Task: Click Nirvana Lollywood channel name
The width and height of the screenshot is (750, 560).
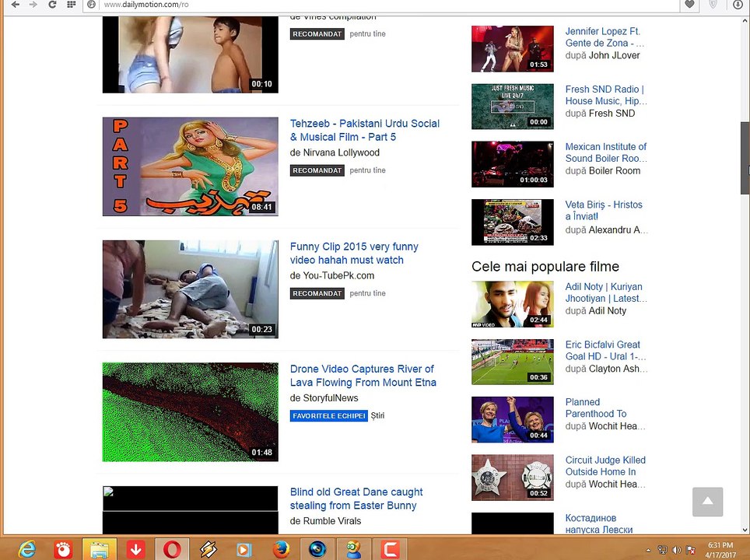Action: pos(341,152)
